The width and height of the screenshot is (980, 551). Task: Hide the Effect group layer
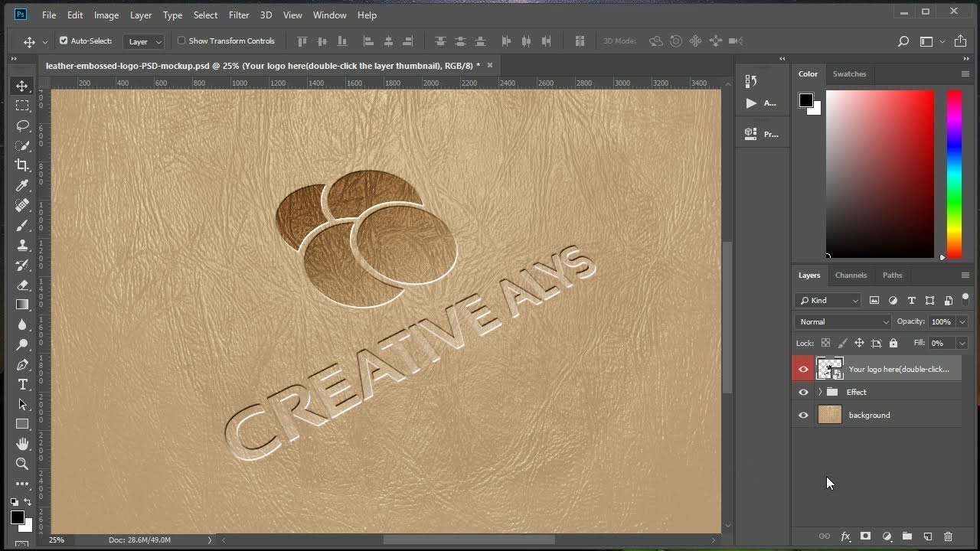click(803, 392)
